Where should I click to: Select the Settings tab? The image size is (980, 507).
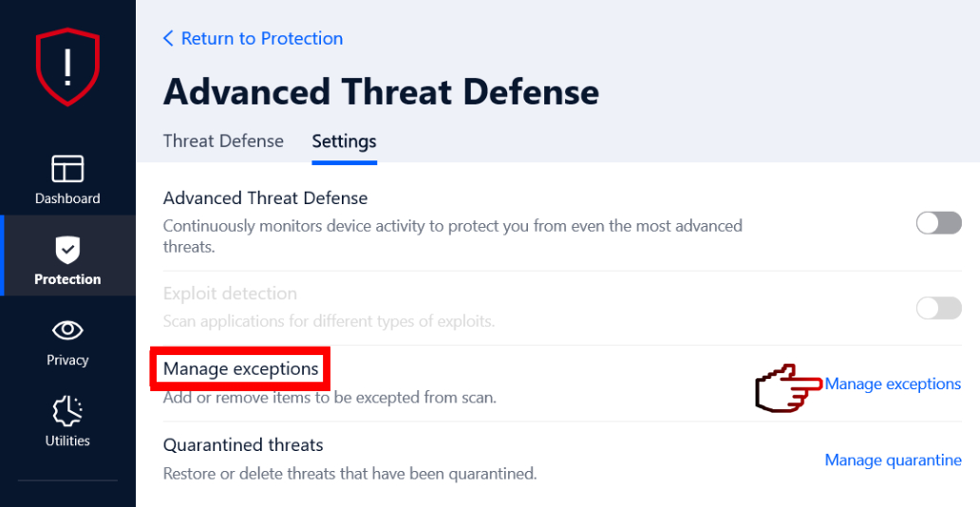[x=344, y=141]
